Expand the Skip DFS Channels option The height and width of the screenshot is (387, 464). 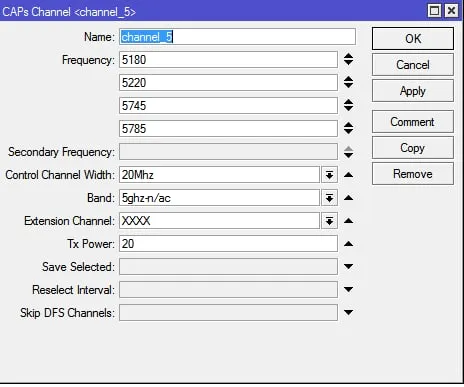click(348, 313)
